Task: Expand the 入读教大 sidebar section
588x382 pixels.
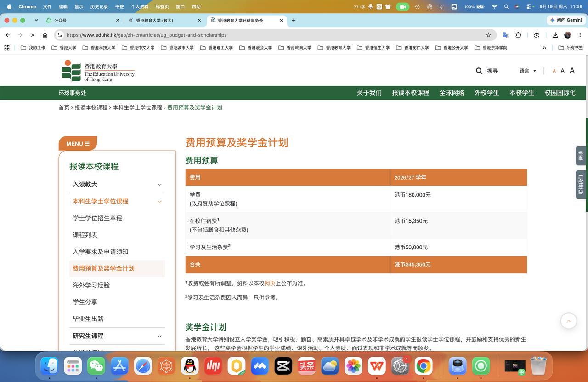Action: click(117, 185)
